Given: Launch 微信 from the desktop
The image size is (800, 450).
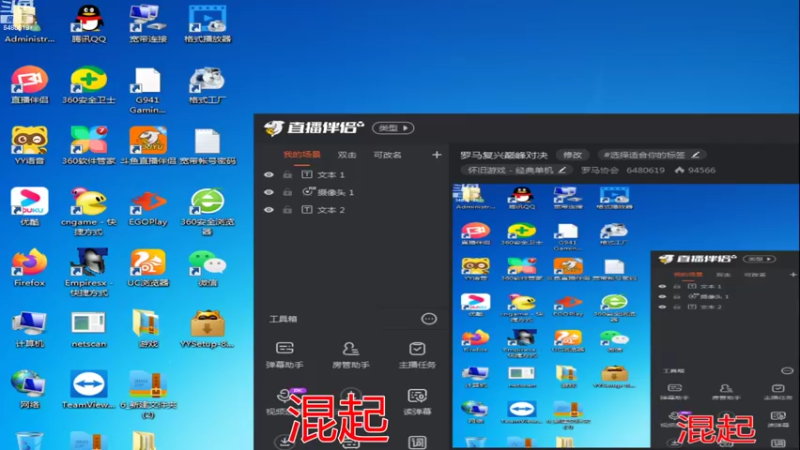Looking at the screenshot, I should pyautogui.click(x=208, y=267).
